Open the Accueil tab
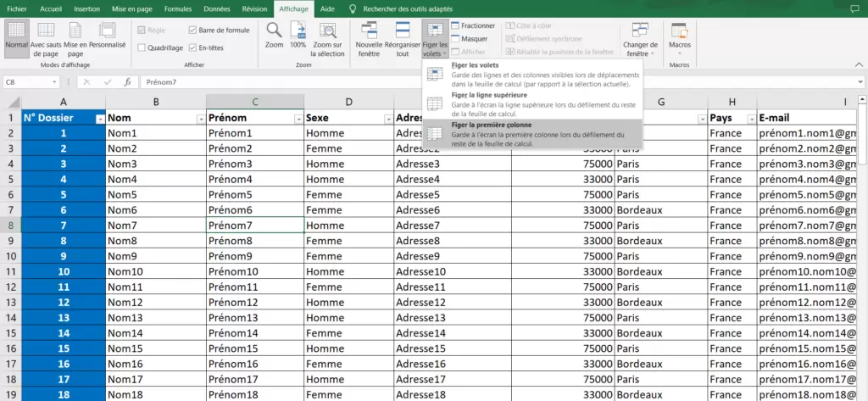868x401 pixels. 52,8
